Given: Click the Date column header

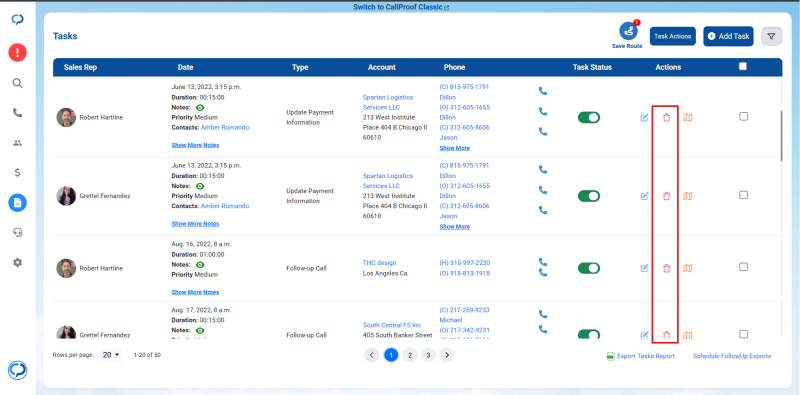Looking at the screenshot, I should pos(186,67).
